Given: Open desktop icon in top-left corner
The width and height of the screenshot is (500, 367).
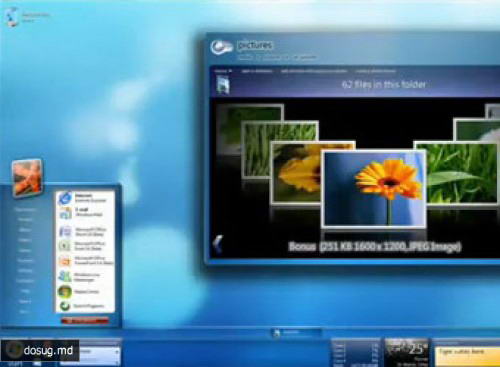Looking at the screenshot, I should (x=12, y=17).
